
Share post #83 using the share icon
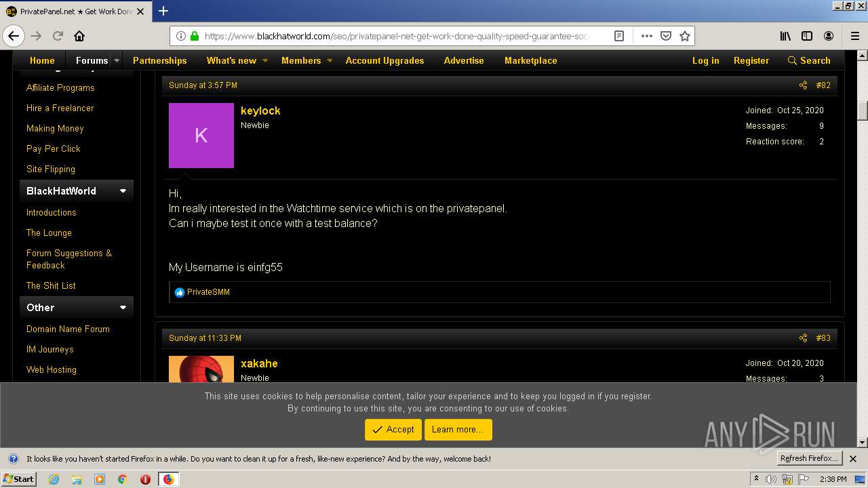(803, 338)
